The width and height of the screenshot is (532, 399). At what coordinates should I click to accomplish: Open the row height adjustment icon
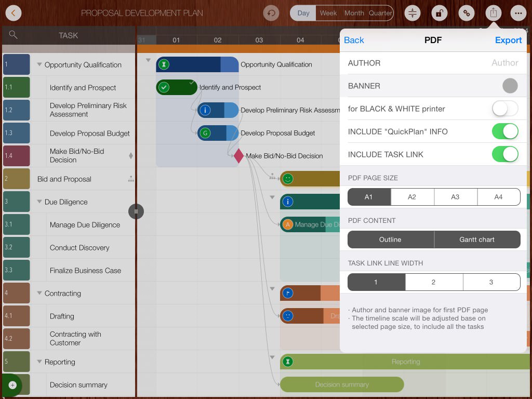[413, 13]
